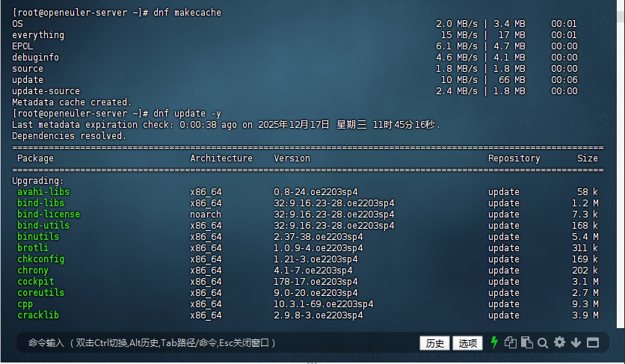Viewport: 625px width, 364px height.
Task: Open the 历史 history button
Action: pyautogui.click(x=434, y=343)
